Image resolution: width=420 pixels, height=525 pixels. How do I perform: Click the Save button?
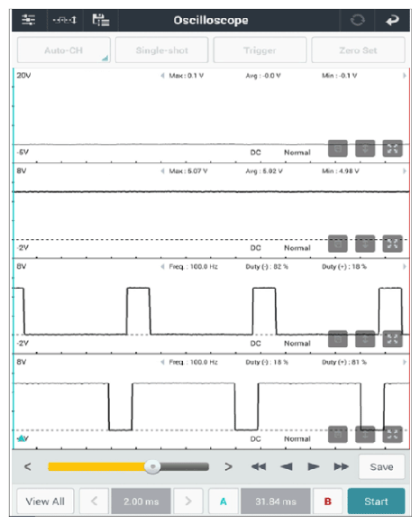381,466
